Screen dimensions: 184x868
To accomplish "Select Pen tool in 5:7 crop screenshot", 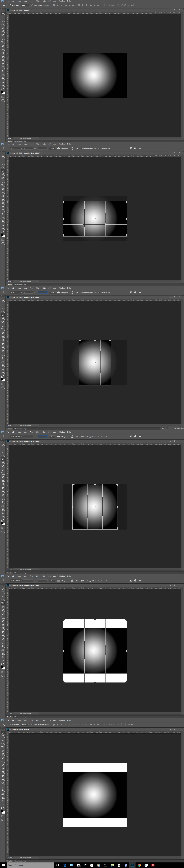I will (3, 351).
